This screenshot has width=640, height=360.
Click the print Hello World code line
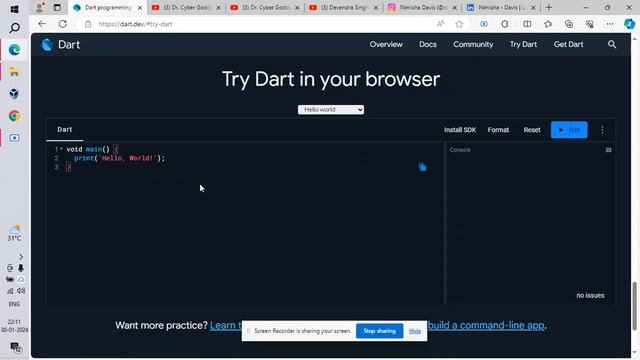119,158
